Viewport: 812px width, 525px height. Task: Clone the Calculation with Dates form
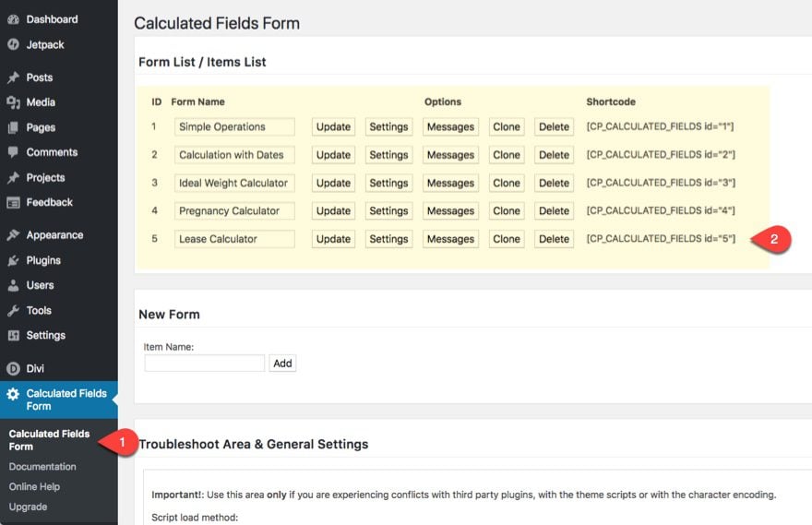[507, 155]
